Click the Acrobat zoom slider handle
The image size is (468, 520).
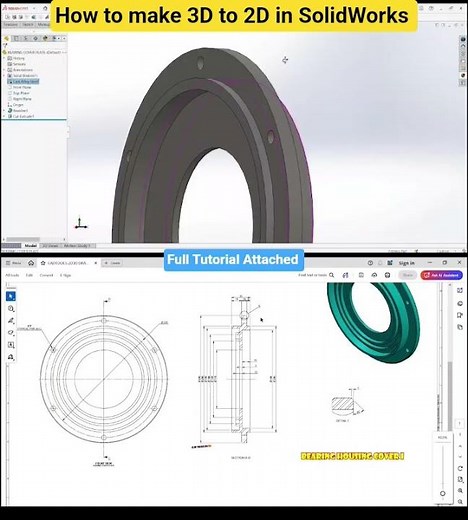443,493
